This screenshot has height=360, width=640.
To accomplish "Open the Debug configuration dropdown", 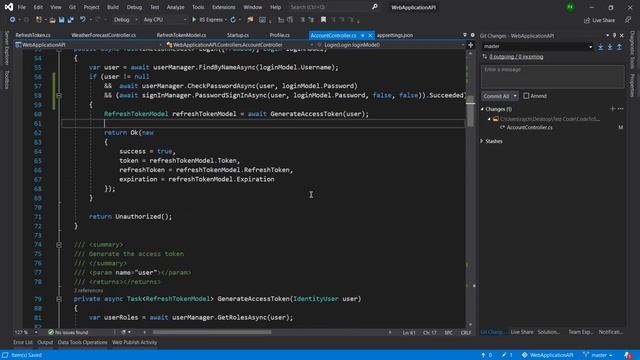I will click(125, 20).
